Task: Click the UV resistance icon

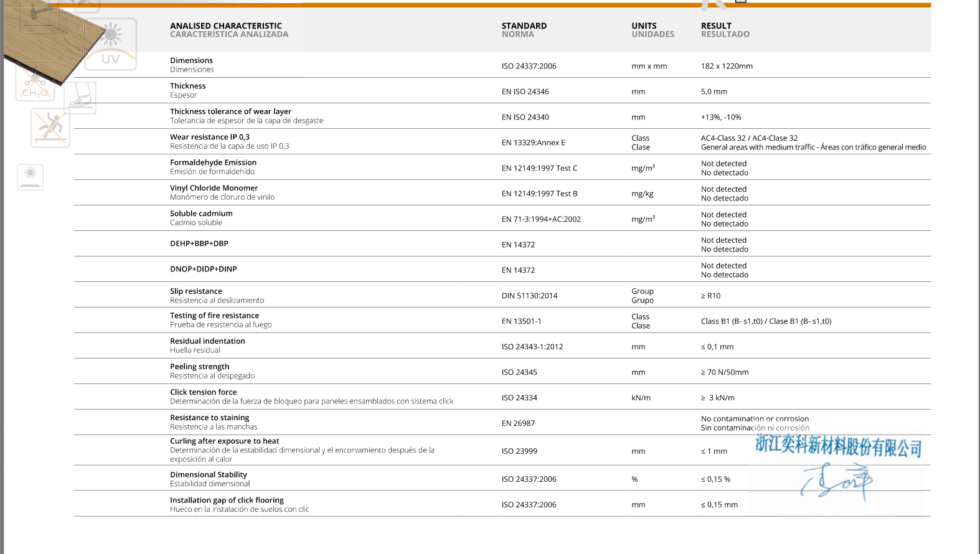Action: 111,45
